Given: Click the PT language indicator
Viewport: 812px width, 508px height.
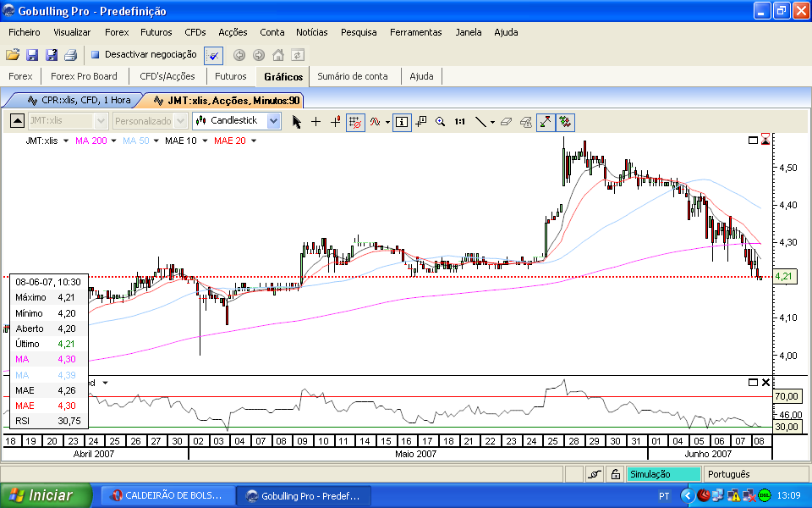Looking at the screenshot, I should coord(664,496).
